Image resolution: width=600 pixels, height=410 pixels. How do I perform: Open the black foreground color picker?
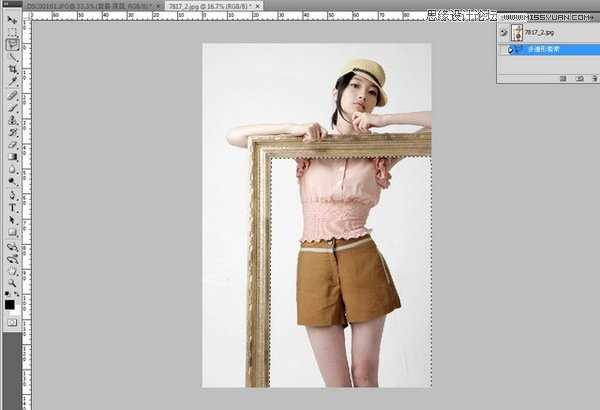(x=9, y=304)
